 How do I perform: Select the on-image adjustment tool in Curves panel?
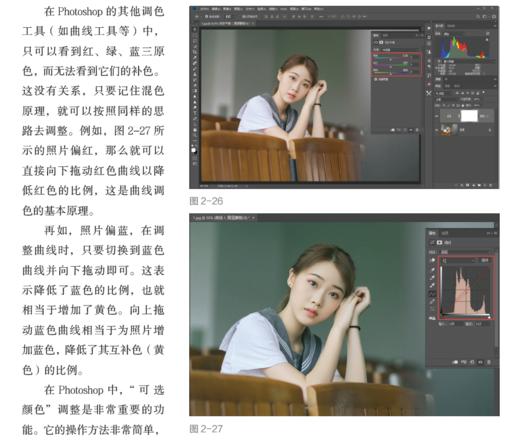click(x=433, y=260)
